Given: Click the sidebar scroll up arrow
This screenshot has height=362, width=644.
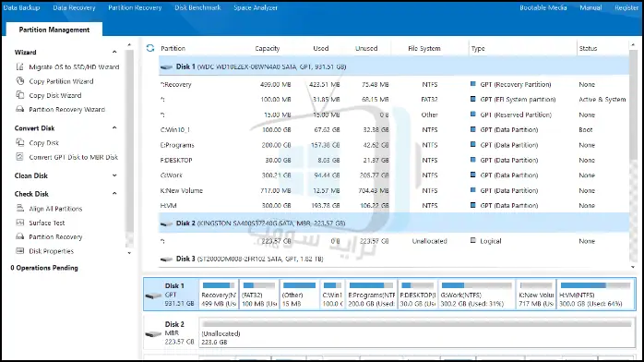Looking at the screenshot, I should (129, 44).
